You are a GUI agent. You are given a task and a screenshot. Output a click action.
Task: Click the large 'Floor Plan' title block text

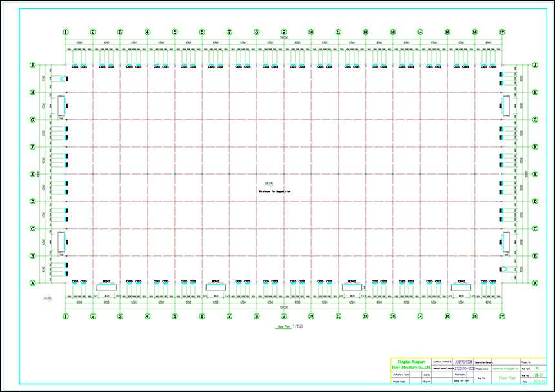(507, 379)
